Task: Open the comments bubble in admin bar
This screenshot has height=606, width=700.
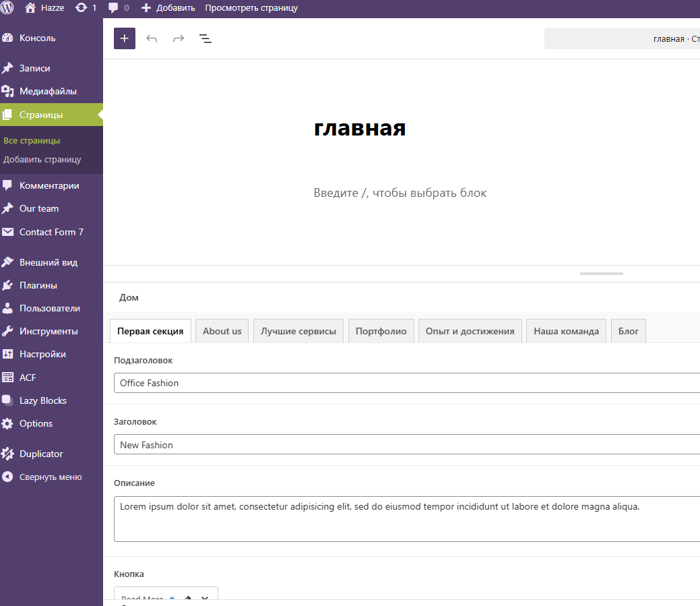Action: [119, 7]
